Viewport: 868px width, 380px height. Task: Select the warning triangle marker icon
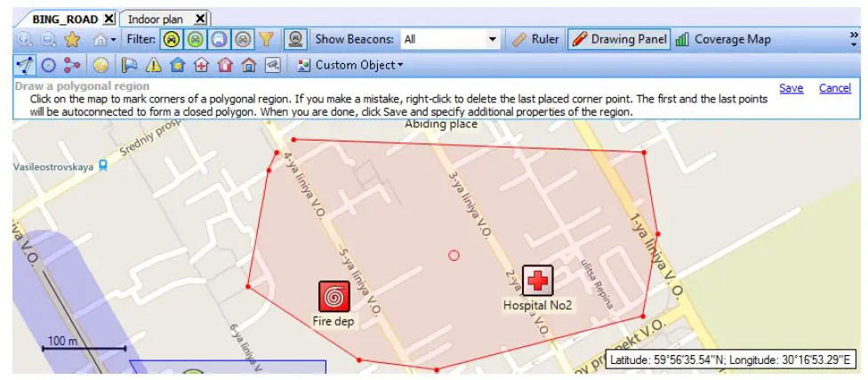[x=153, y=66]
